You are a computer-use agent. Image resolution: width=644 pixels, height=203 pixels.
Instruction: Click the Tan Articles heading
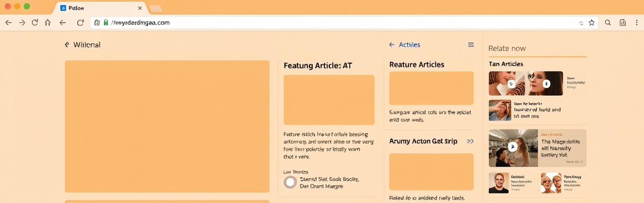click(506, 64)
